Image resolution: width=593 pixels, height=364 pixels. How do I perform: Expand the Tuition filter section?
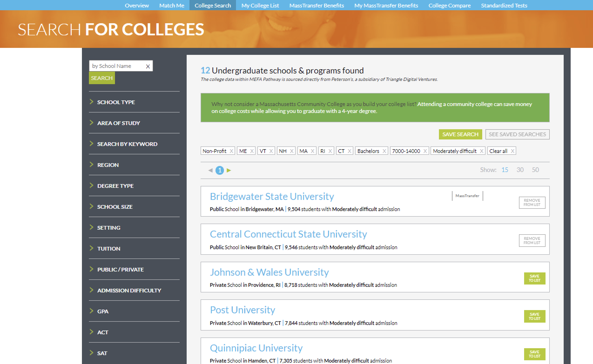coord(108,248)
